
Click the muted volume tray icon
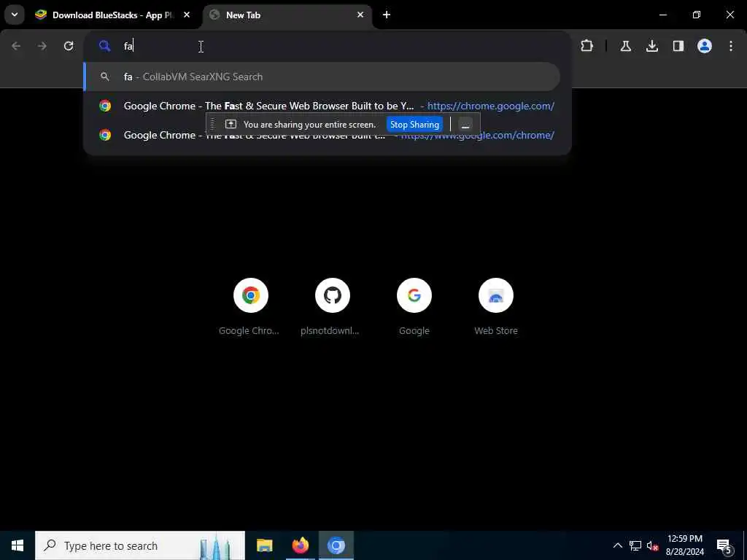tap(653, 545)
